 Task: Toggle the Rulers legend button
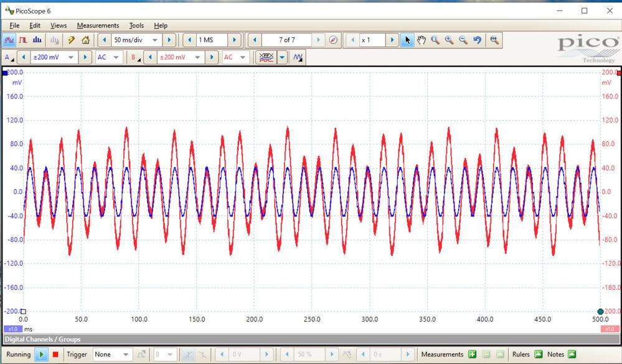coord(539,355)
